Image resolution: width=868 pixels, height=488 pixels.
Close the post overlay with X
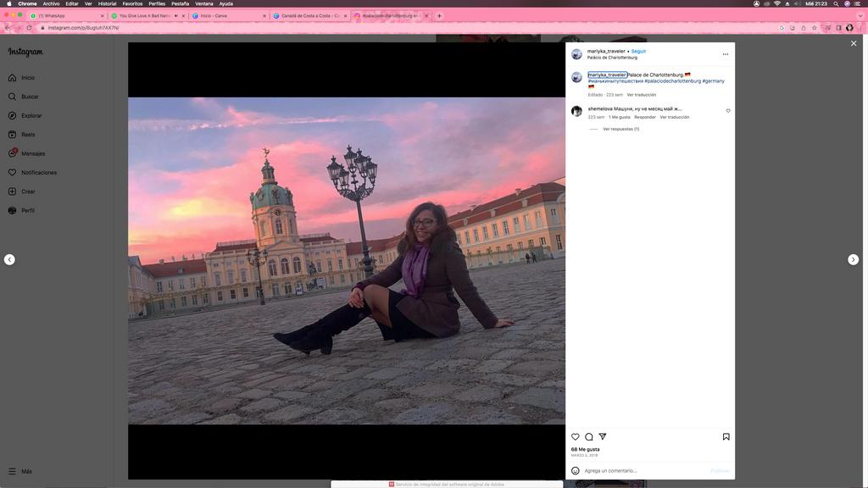point(854,43)
